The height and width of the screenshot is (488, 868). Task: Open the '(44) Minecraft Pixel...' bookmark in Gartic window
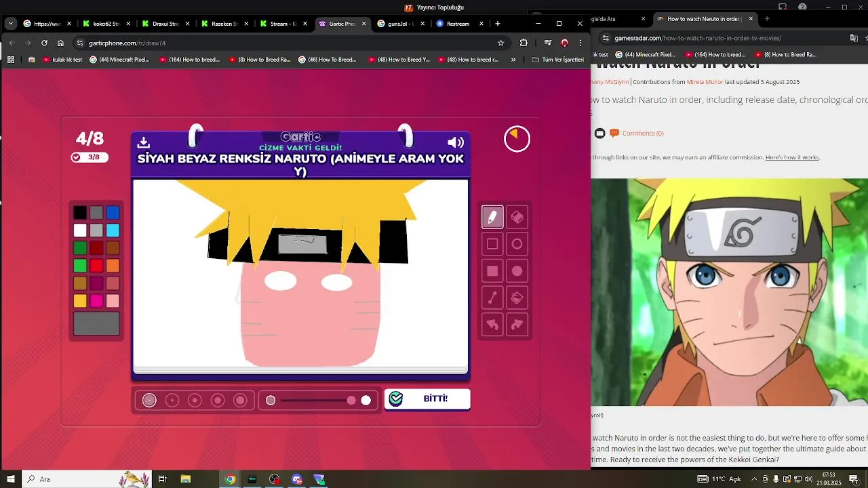[120, 60]
